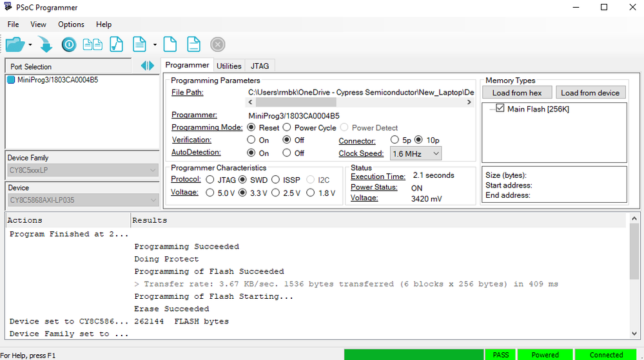Turn Verification On
644x360 pixels.
[x=251, y=140]
